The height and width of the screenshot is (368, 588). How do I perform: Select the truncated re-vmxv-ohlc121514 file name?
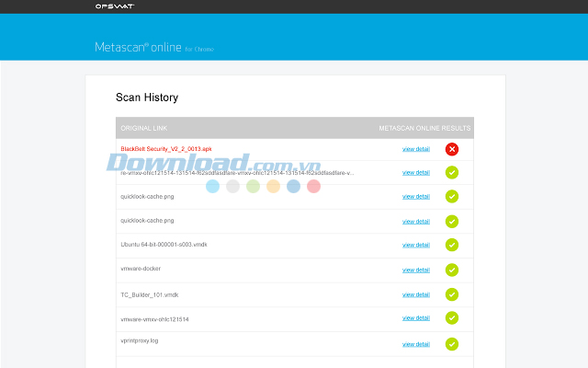(x=237, y=173)
